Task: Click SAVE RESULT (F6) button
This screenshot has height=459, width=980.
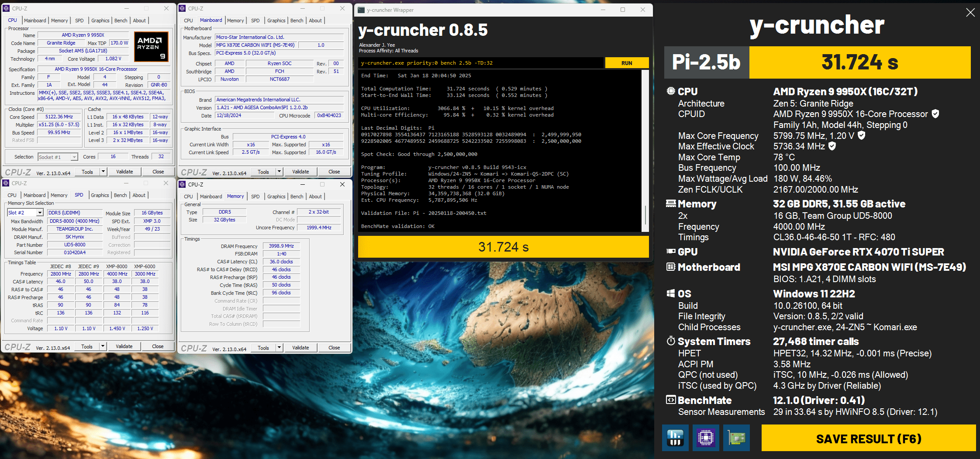Action: click(869, 438)
